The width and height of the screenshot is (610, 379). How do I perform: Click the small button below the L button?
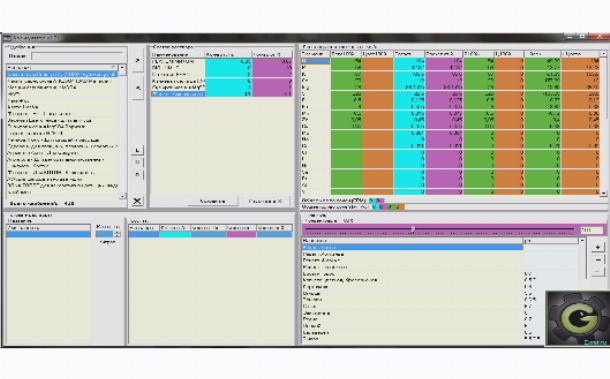137,162
